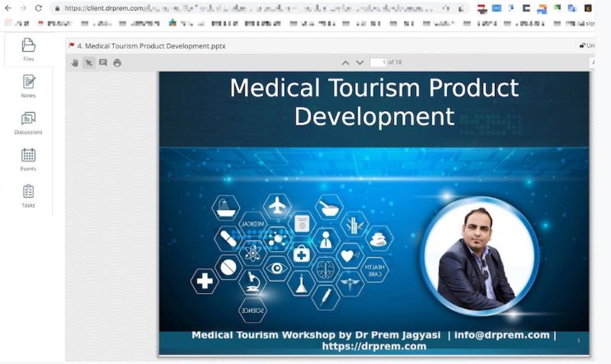Click the red flag icon beside file name
The image size is (611, 364).
71,46
